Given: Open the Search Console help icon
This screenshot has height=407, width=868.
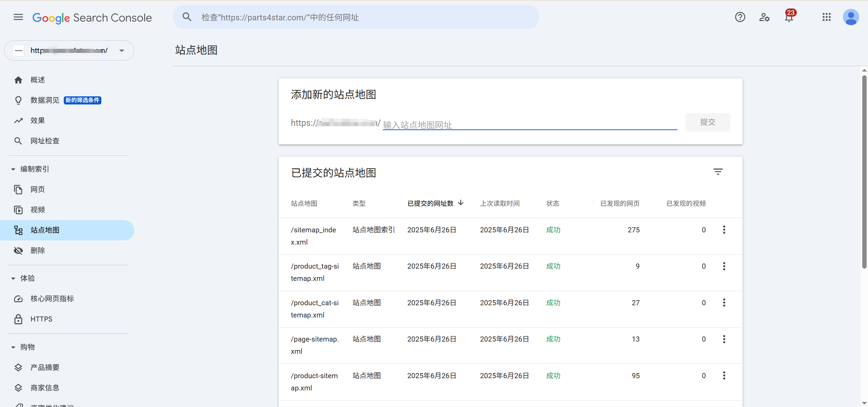Looking at the screenshot, I should click(740, 17).
